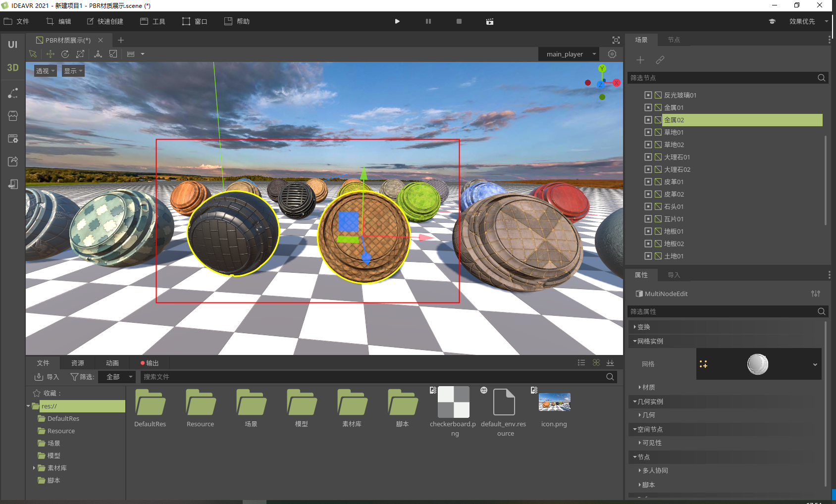The width and height of the screenshot is (836, 504).
Task: Open a new scene tab with plus
Action: (121, 40)
